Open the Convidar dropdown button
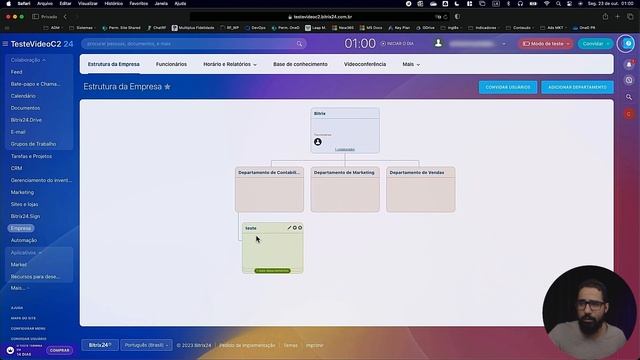 [596, 44]
